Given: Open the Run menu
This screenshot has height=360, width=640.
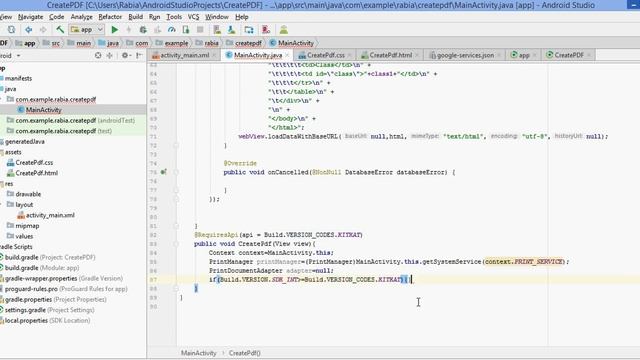Looking at the screenshot, I should click(154, 17).
